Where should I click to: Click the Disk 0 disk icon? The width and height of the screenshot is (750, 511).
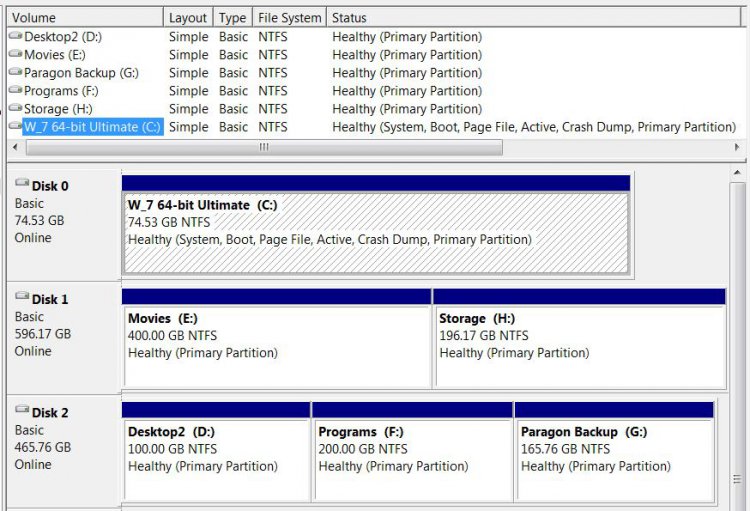pyautogui.click(x=22, y=183)
